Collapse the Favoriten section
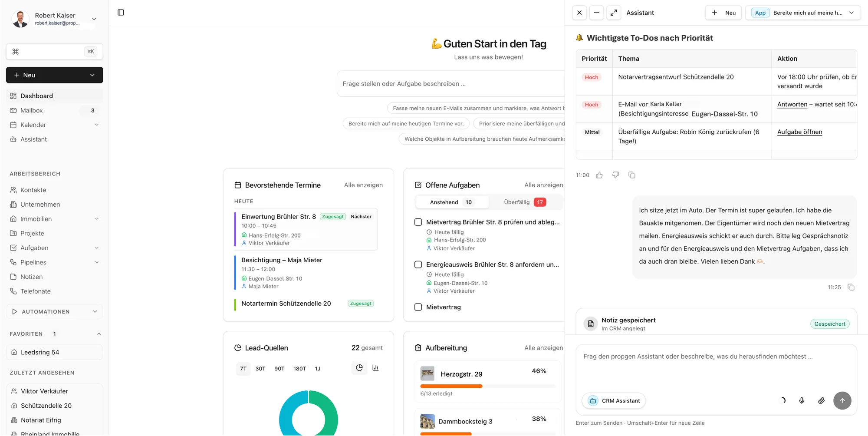This screenshot has width=868, height=436. [x=99, y=334]
